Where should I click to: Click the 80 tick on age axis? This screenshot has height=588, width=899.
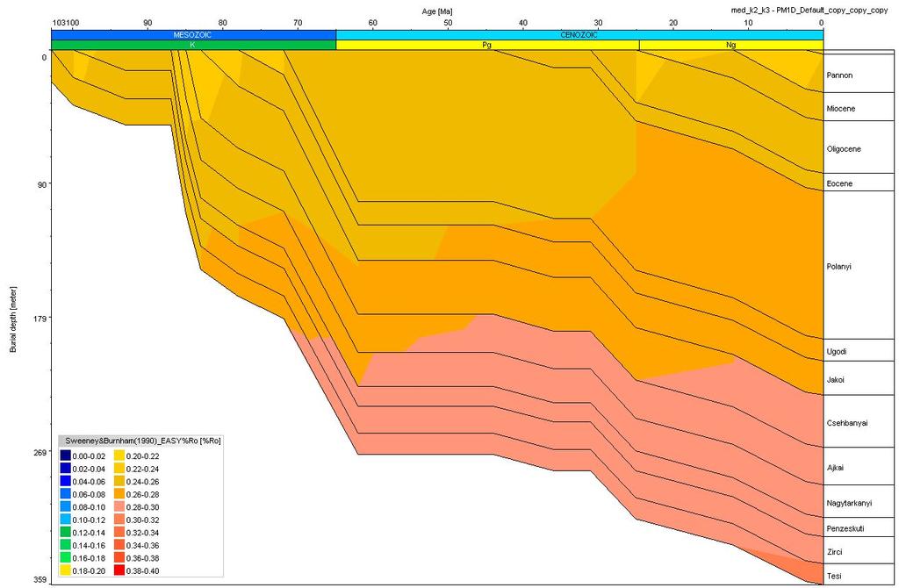[222, 23]
